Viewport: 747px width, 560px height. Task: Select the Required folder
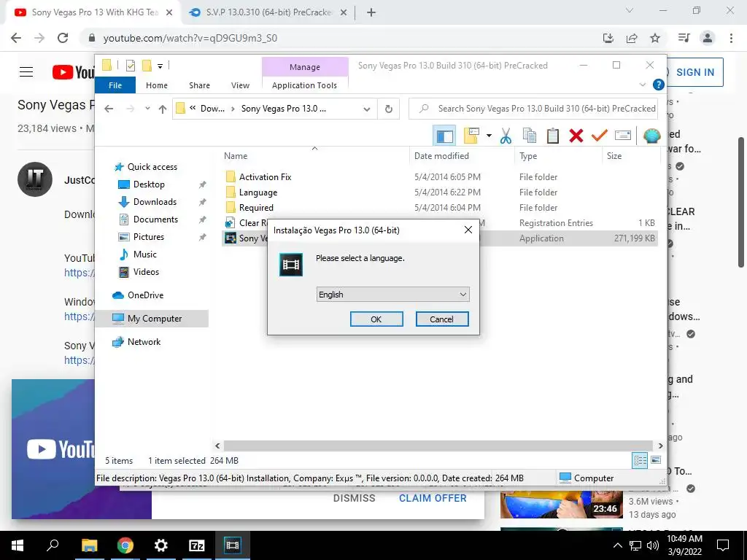coord(256,208)
